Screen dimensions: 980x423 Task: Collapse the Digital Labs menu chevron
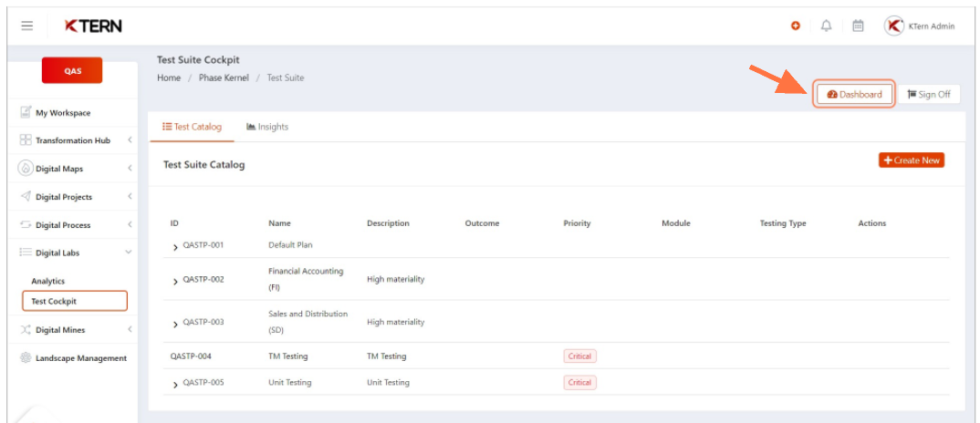point(129,253)
